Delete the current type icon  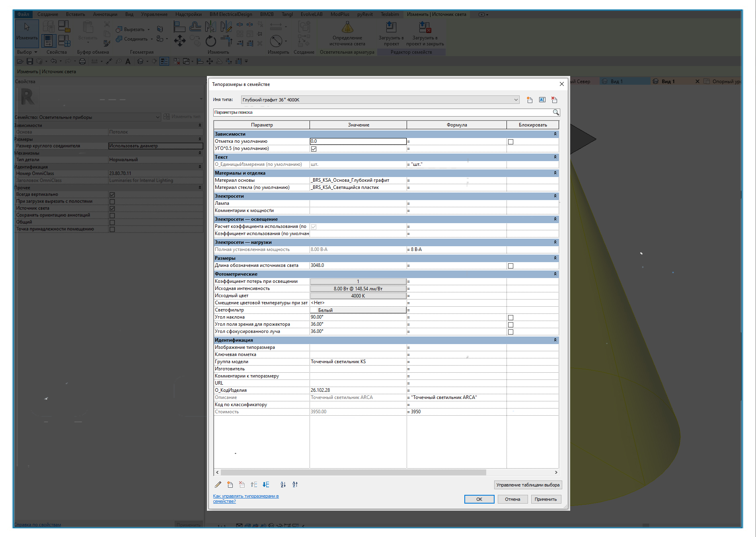point(554,100)
